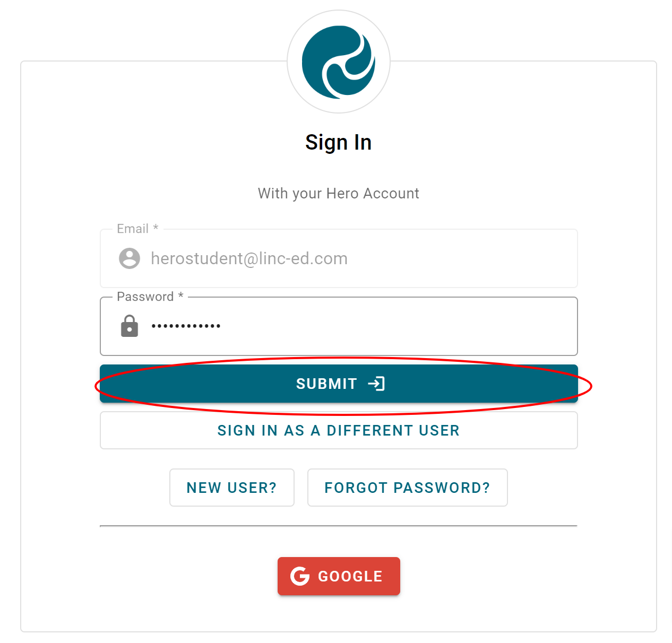672x643 pixels.
Task: Click the masked password dots
Action: (186, 326)
